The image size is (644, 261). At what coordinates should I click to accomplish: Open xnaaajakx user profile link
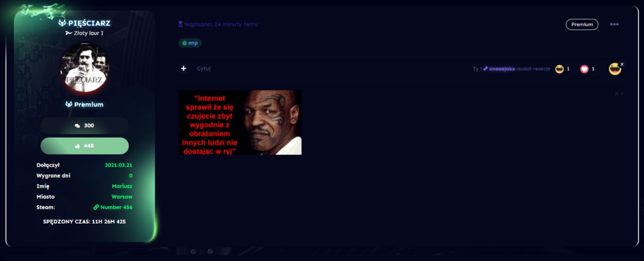502,69
